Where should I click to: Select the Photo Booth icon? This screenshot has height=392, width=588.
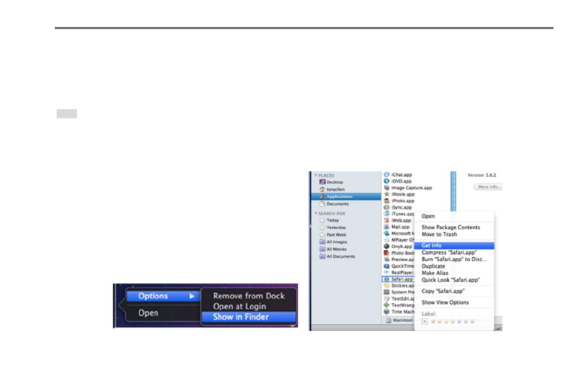[387, 253]
